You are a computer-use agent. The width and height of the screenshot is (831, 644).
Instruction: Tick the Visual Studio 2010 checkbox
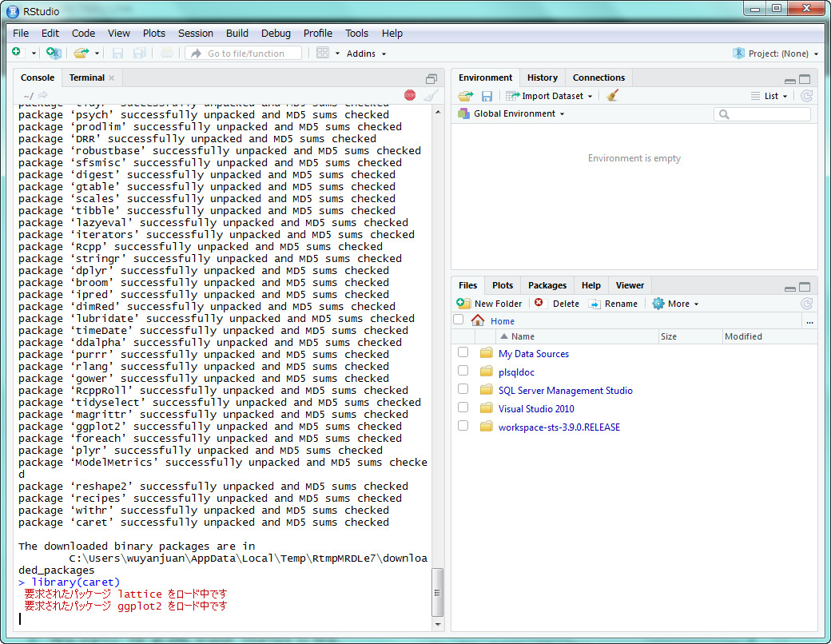coord(463,407)
